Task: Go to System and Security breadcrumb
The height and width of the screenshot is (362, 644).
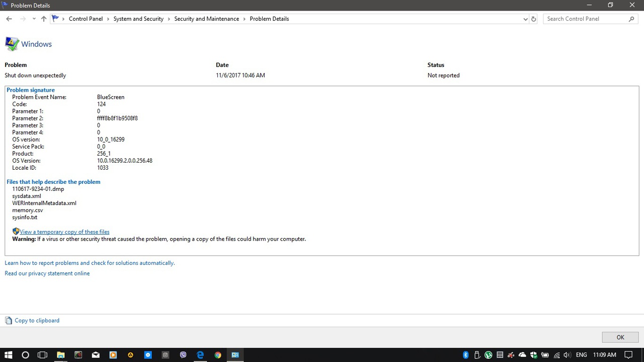Action: 138,19
